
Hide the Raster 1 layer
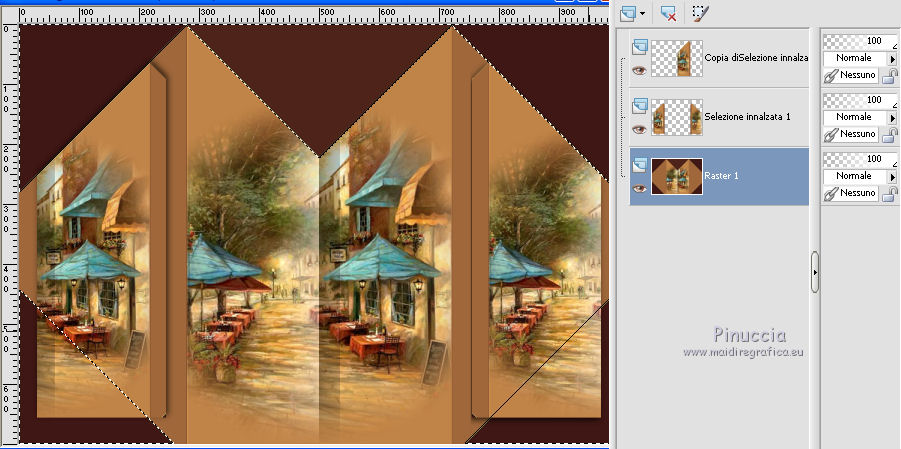(639, 189)
